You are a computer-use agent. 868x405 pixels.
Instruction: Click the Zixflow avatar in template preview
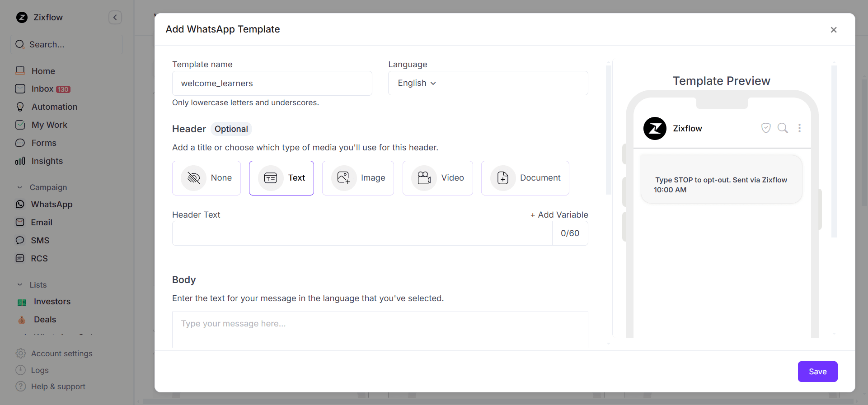point(655,129)
